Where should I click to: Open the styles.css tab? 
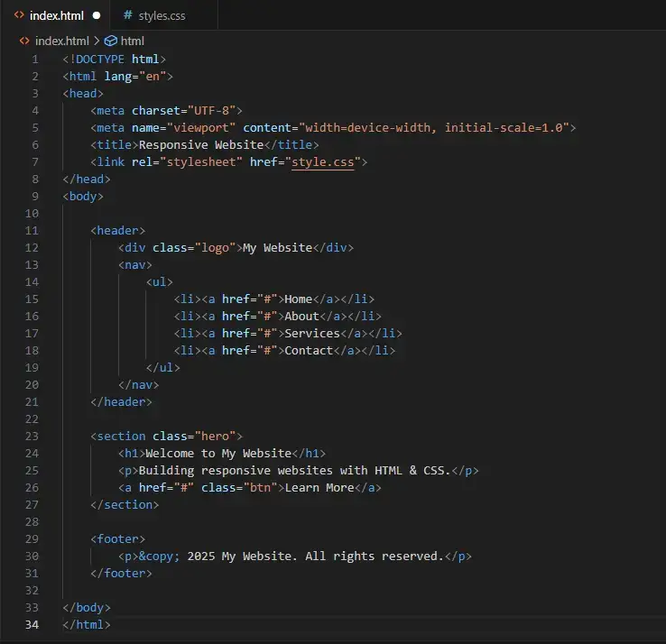pyautogui.click(x=162, y=15)
